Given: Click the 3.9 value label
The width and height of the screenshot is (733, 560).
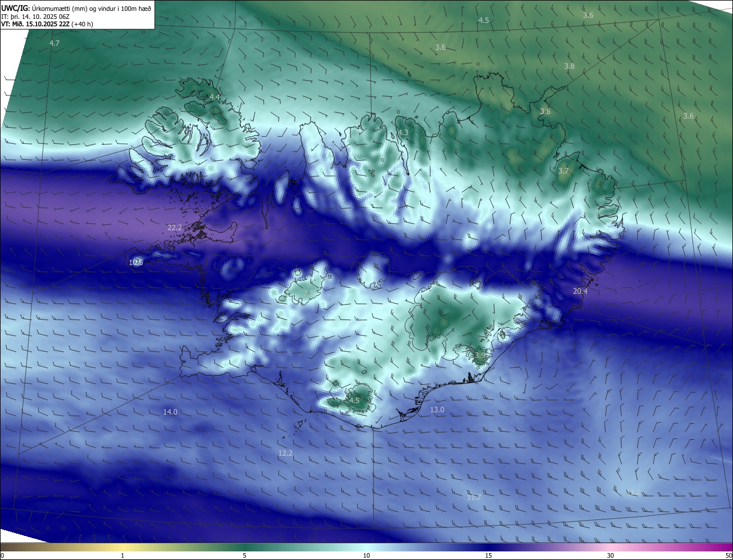Looking at the screenshot, I should point(479,356).
